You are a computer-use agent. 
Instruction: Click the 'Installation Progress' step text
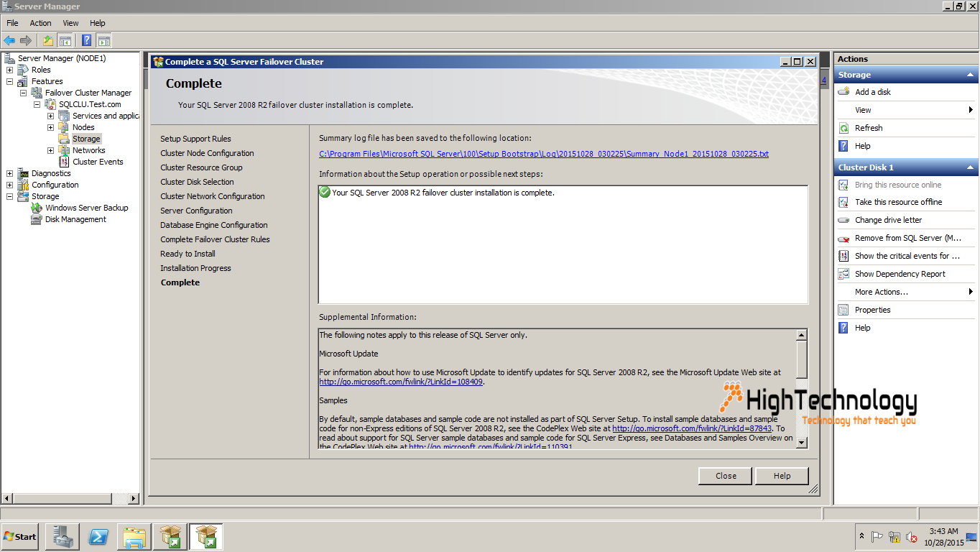[x=195, y=268]
